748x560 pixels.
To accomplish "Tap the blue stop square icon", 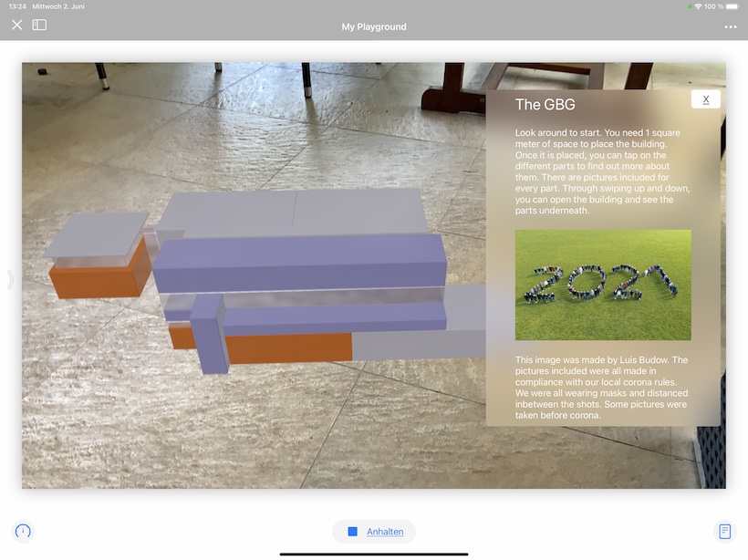I will click(352, 532).
